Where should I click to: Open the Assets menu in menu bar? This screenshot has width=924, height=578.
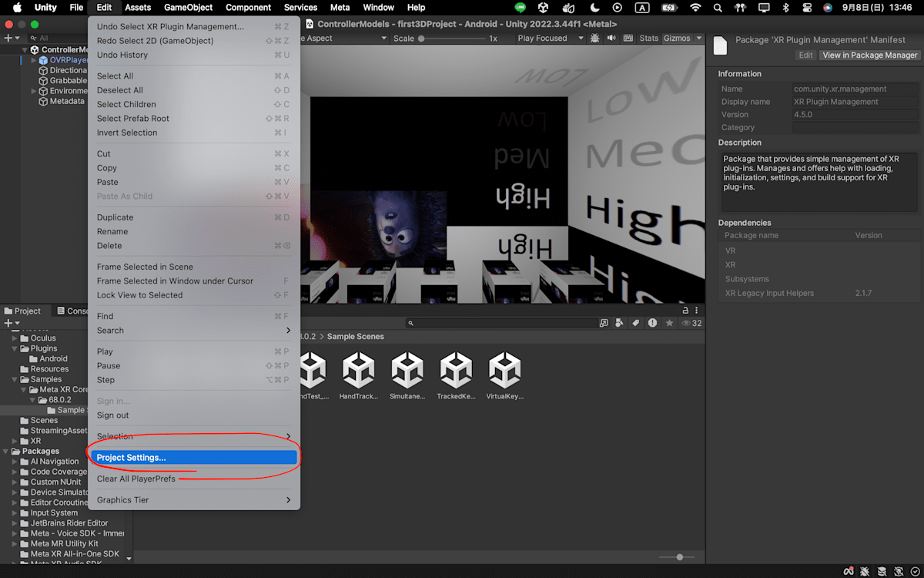pyautogui.click(x=138, y=8)
